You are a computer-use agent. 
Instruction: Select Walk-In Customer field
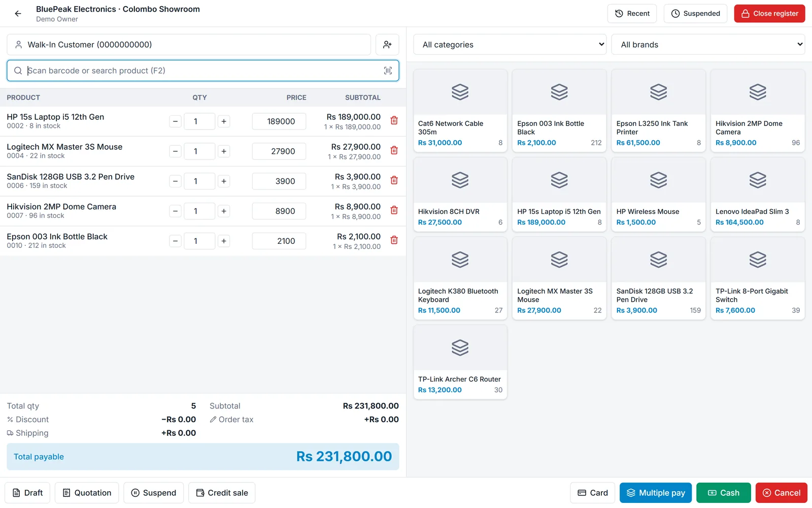189,45
